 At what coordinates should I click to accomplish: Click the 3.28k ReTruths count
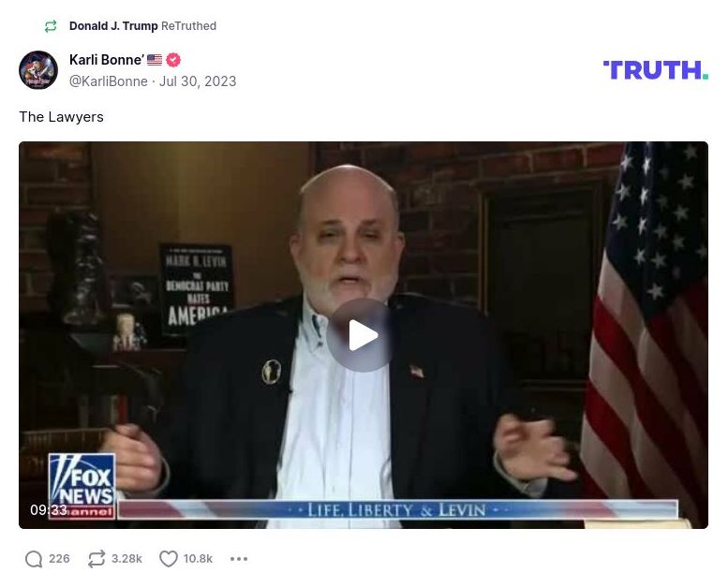(126, 559)
